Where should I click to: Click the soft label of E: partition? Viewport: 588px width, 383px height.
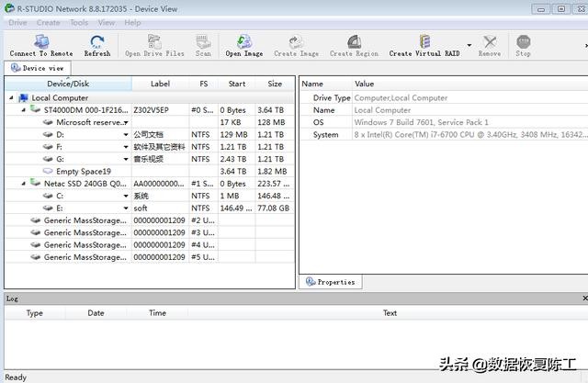point(141,208)
